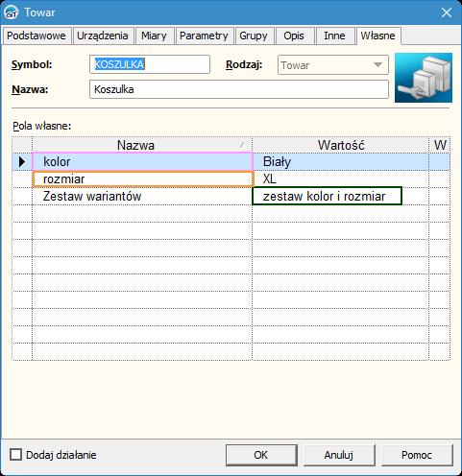Screen dimensions: 462x476
Task: Open the Urządzenia tab
Action: [x=103, y=36]
